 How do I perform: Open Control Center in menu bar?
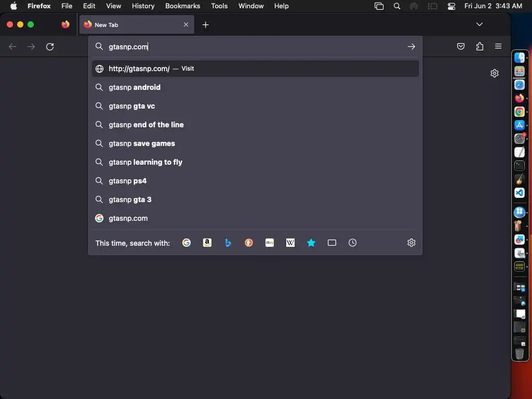(x=451, y=6)
